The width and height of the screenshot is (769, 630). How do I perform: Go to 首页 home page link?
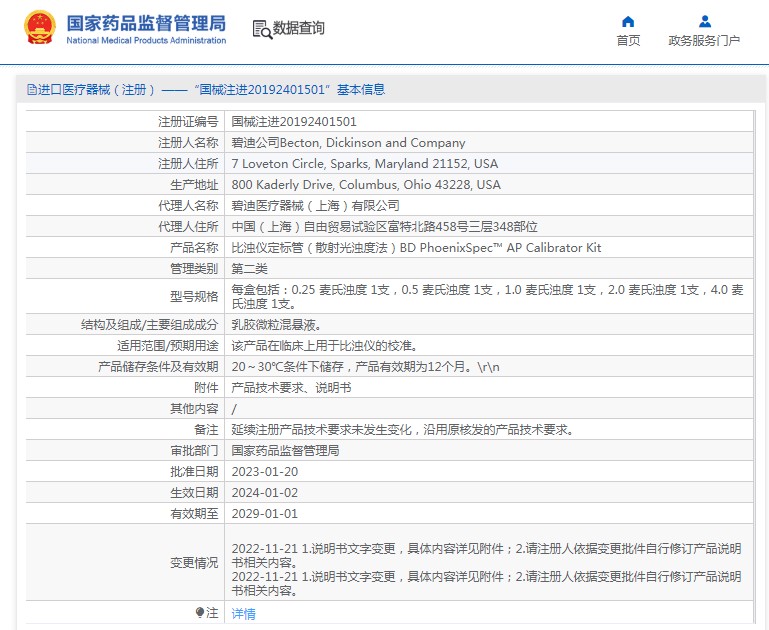click(x=628, y=41)
